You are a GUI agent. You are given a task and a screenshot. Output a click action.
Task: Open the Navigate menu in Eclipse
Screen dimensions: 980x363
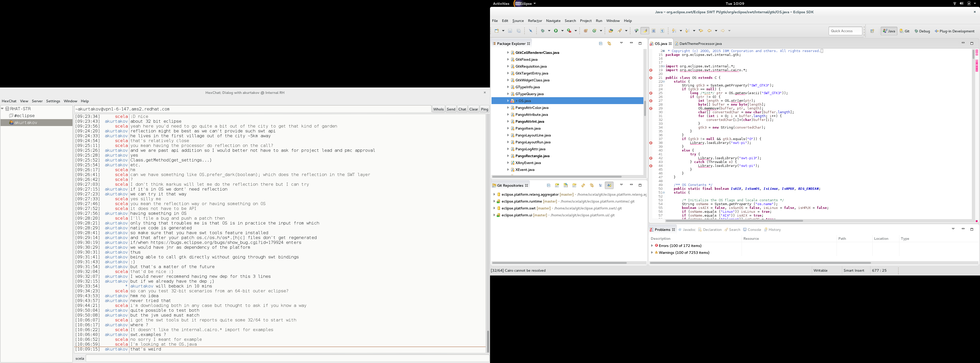point(553,21)
